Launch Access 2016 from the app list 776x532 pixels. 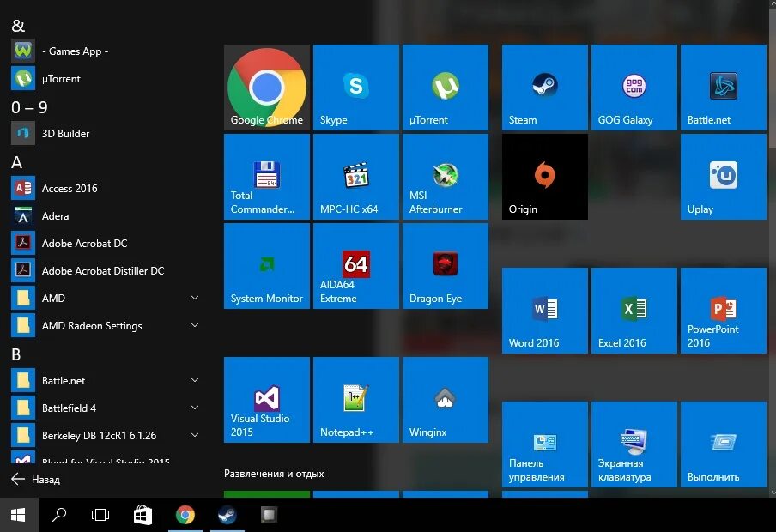[x=106, y=189]
